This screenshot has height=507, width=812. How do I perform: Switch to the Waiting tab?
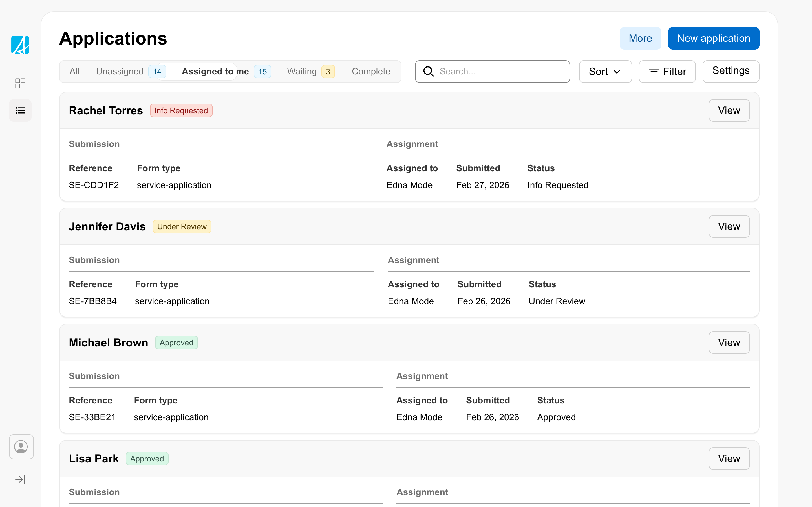point(302,71)
